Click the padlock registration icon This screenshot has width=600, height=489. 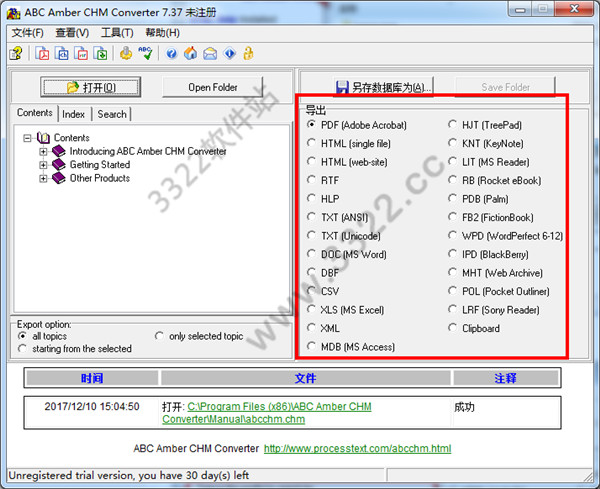pyautogui.click(x=248, y=53)
